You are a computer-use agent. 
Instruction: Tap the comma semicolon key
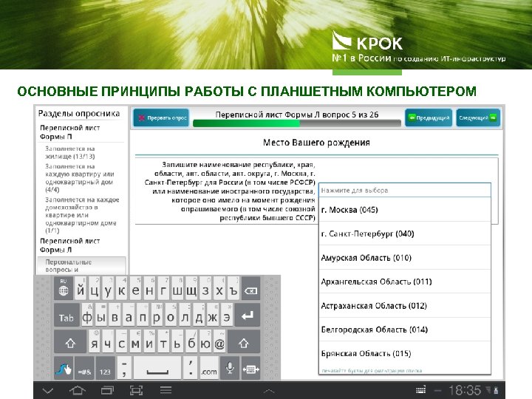[x=124, y=368]
